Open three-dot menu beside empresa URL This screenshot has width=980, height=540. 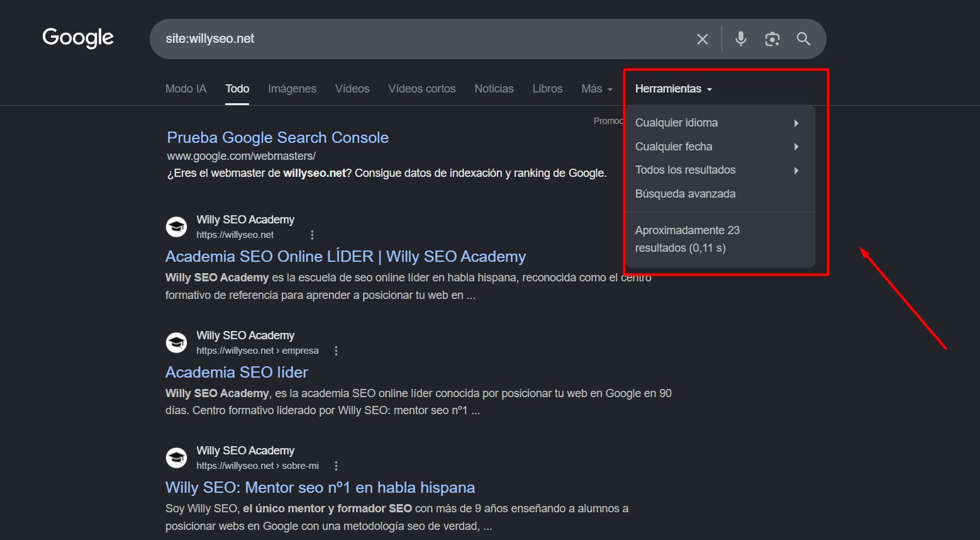click(x=336, y=351)
